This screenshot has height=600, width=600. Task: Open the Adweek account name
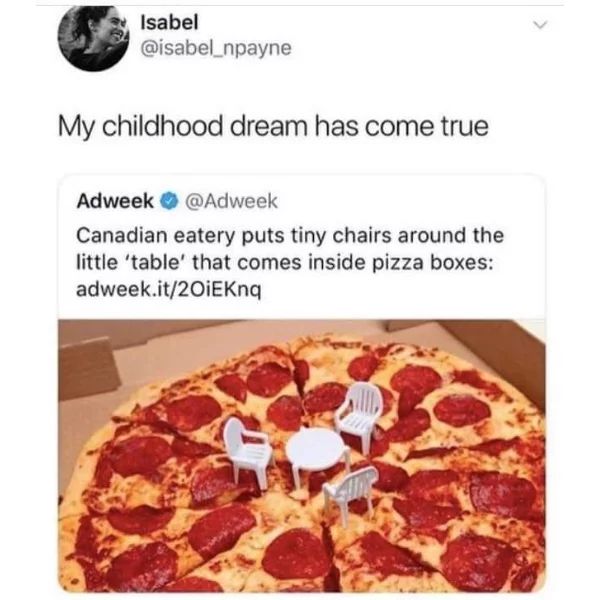pos(115,201)
